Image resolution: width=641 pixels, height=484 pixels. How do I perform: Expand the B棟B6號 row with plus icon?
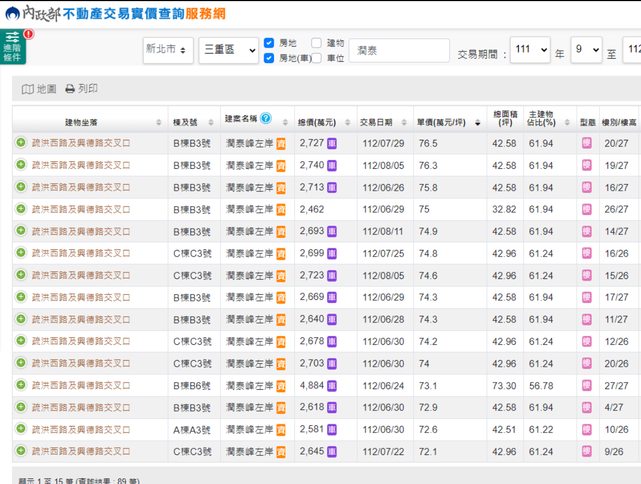coord(21,386)
